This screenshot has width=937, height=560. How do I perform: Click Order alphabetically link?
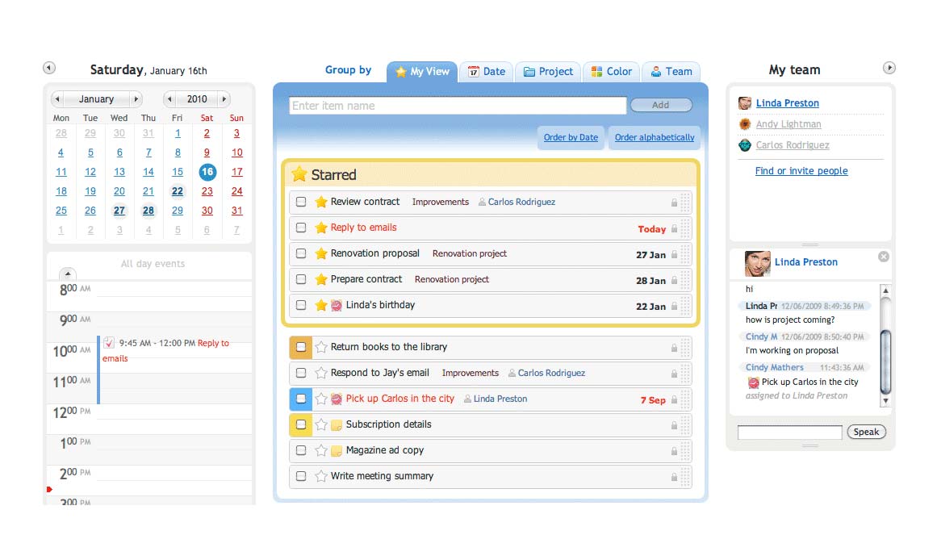(655, 137)
